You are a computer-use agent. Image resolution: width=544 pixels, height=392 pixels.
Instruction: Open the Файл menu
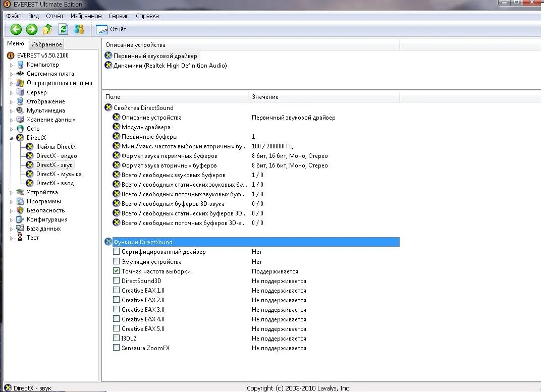click(x=14, y=16)
